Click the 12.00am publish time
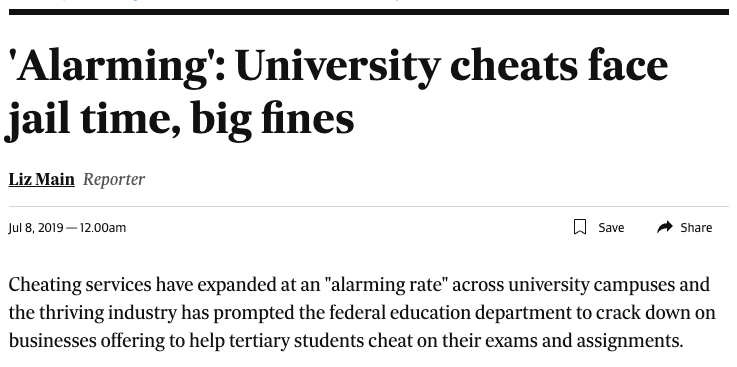Image resolution: width=737 pixels, height=367 pixels. point(103,228)
